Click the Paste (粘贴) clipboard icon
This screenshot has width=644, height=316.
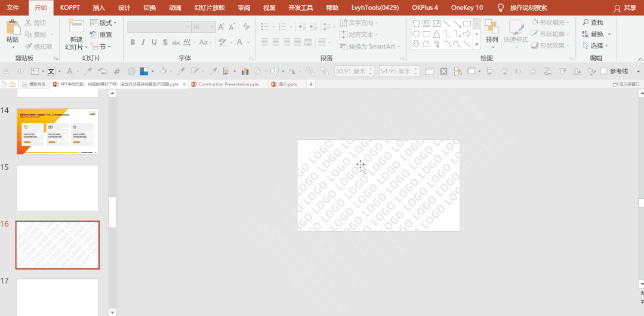click(13, 27)
